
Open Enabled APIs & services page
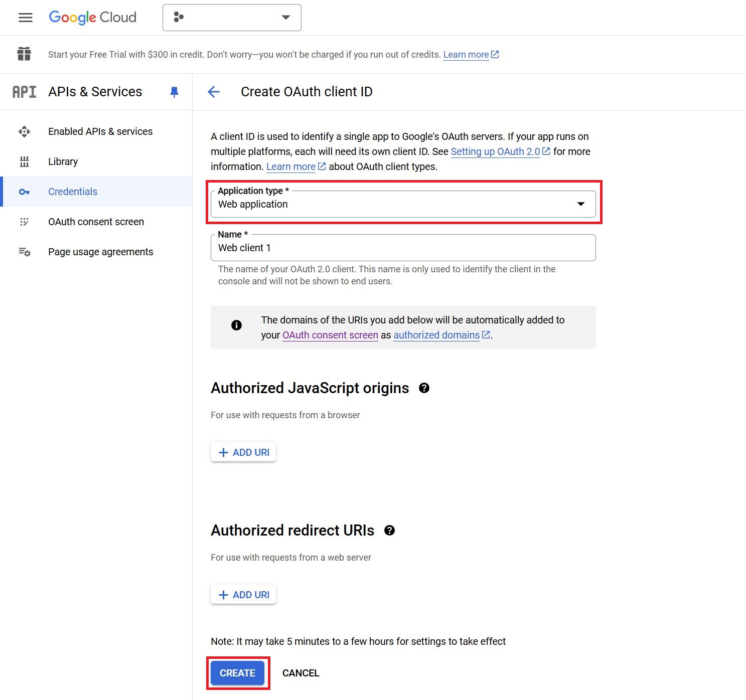(x=100, y=131)
